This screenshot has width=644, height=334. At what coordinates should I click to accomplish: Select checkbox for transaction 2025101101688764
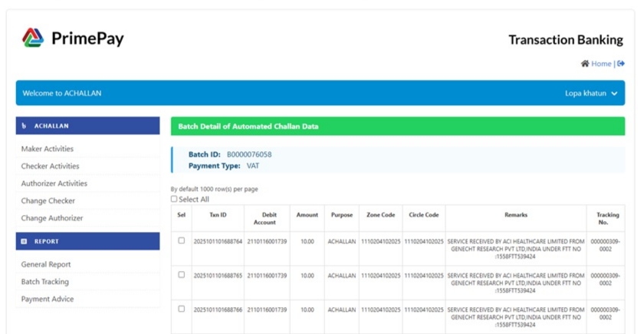point(182,240)
